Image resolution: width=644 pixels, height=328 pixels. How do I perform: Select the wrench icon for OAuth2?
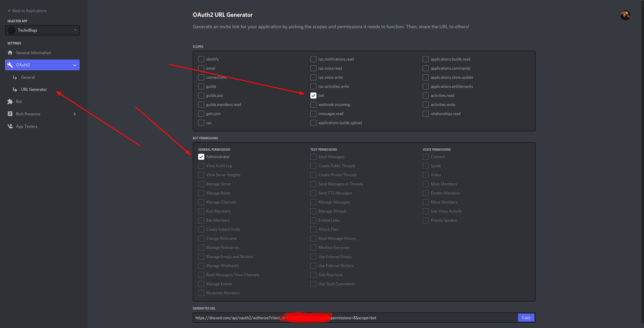[x=10, y=65]
